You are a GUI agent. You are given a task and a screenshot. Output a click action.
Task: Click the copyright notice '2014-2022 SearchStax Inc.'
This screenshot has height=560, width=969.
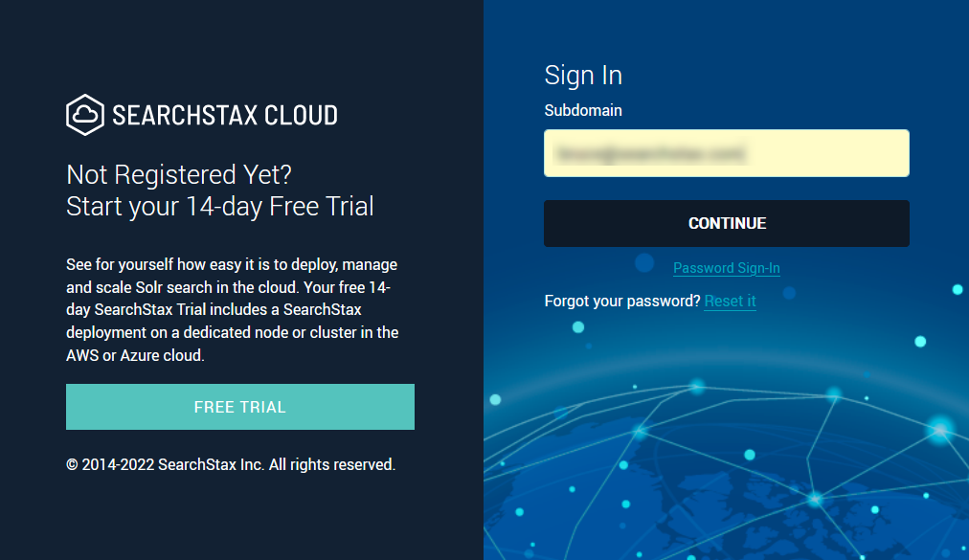[x=231, y=464]
